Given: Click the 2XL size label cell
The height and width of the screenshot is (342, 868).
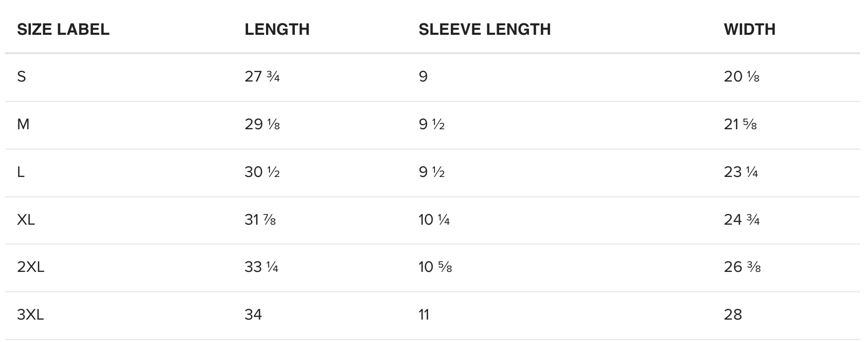Looking at the screenshot, I should (x=31, y=267).
